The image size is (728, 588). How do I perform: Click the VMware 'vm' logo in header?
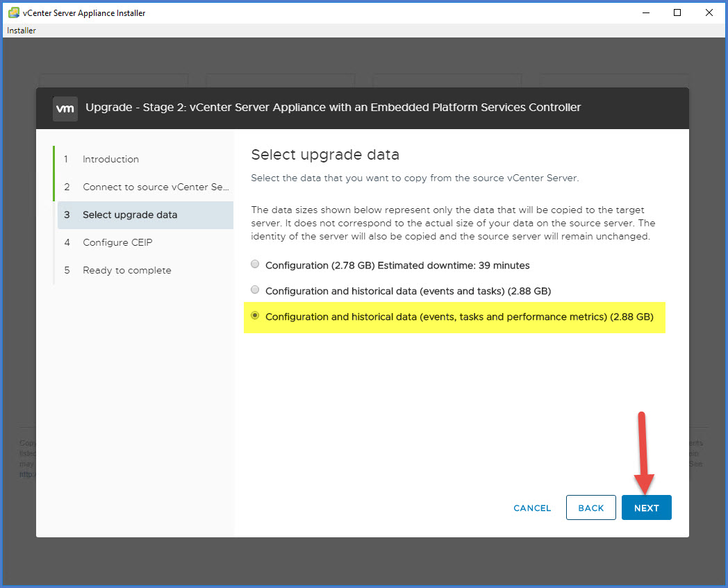point(65,108)
